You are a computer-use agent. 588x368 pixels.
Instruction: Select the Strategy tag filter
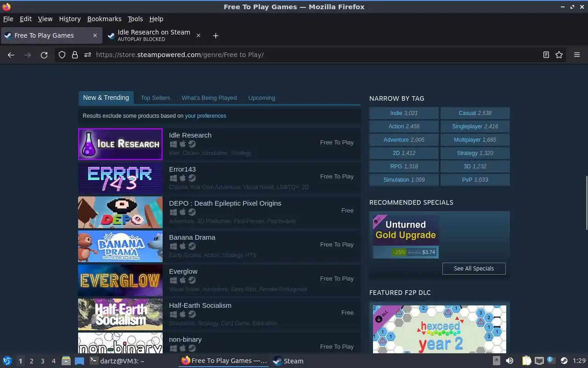point(475,153)
